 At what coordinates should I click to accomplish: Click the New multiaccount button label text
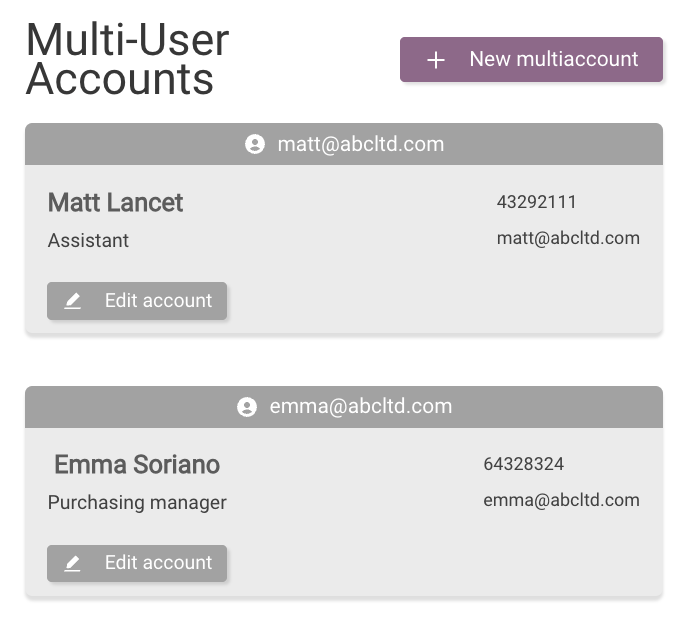(554, 59)
